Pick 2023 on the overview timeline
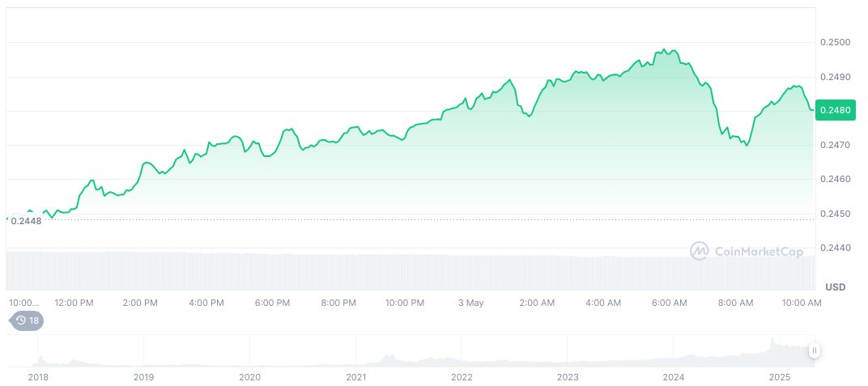This screenshot has width=868, height=386. [568, 377]
